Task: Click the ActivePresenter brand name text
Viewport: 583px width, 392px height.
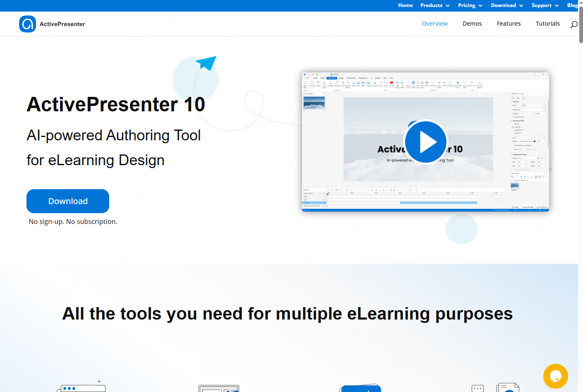Action: [62, 24]
